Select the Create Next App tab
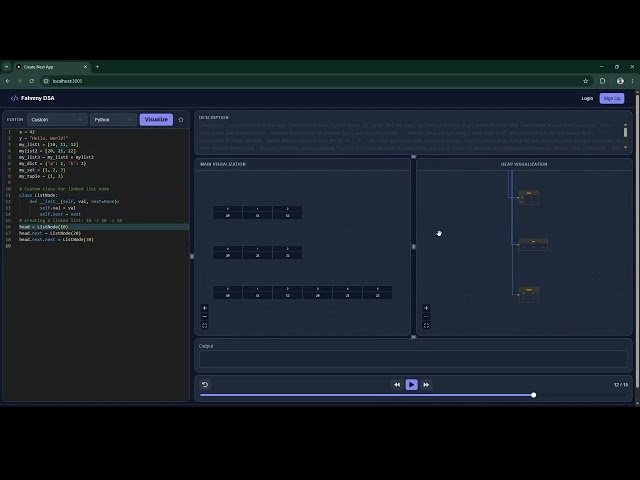 point(50,67)
